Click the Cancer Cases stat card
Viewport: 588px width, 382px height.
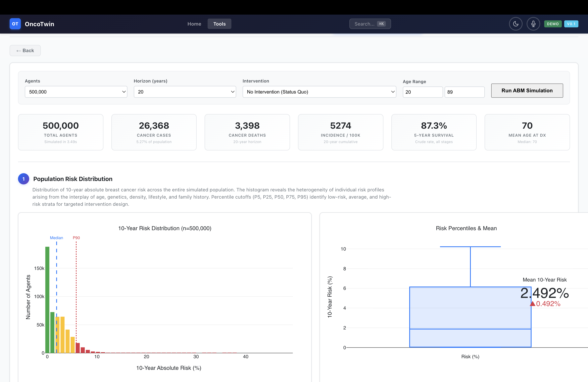tap(154, 132)
